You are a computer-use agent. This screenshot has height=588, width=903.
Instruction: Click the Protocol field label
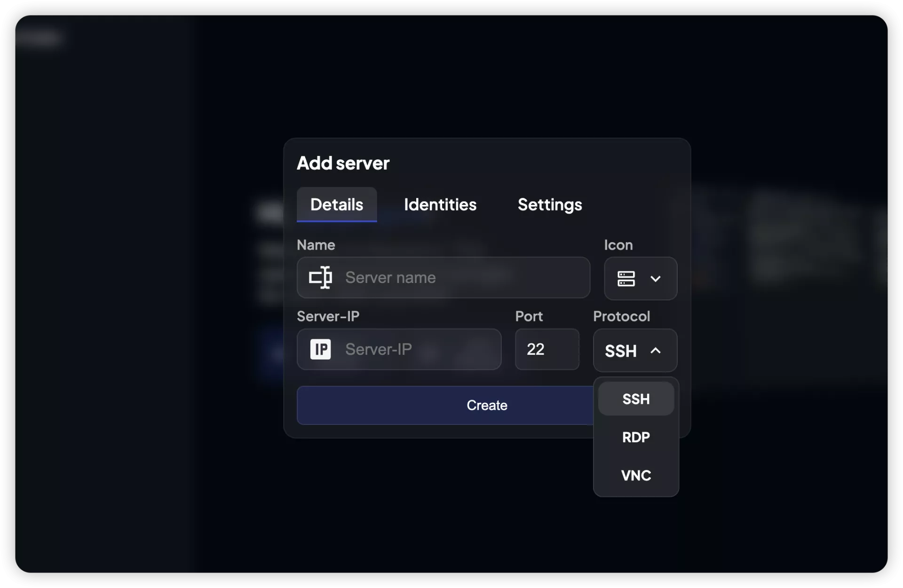pos(621,316)
